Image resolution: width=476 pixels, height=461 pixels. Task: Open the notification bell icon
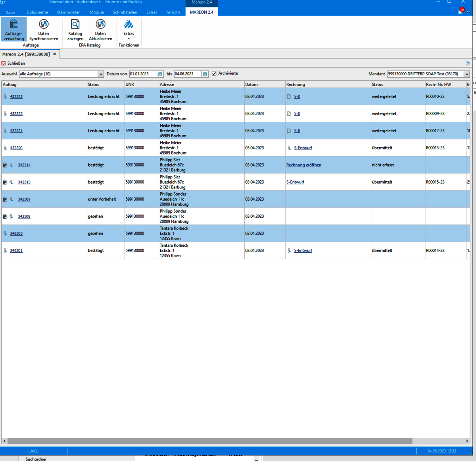click(x=460, y=12)
